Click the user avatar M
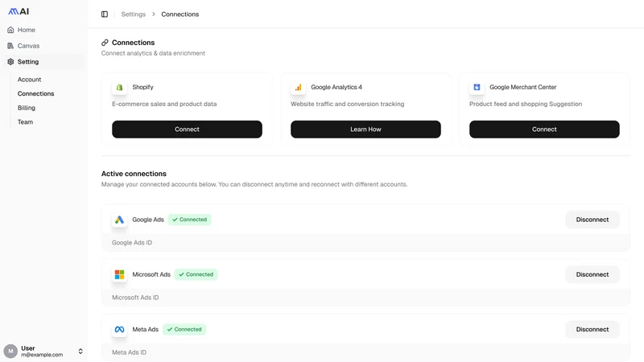 click(x=10, y=352)
